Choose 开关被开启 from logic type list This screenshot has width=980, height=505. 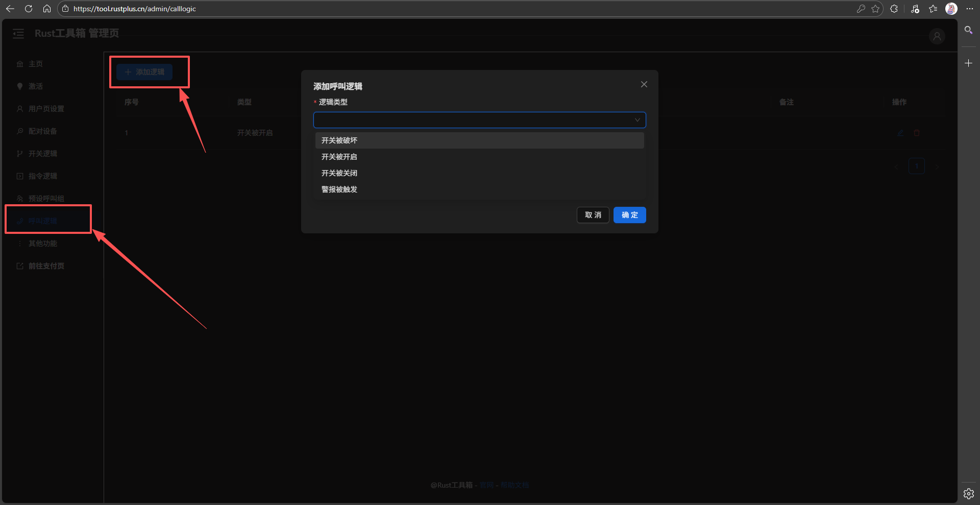(339, 157)
